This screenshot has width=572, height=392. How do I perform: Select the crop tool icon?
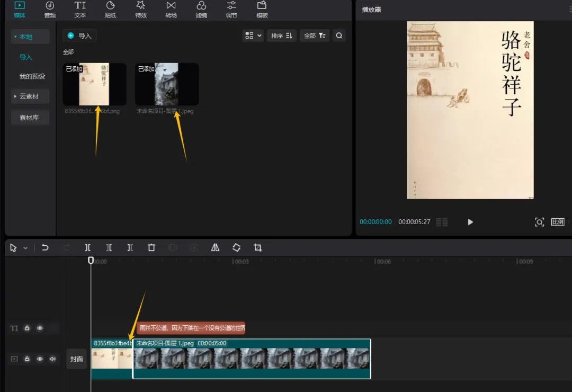tap(257, 247)
